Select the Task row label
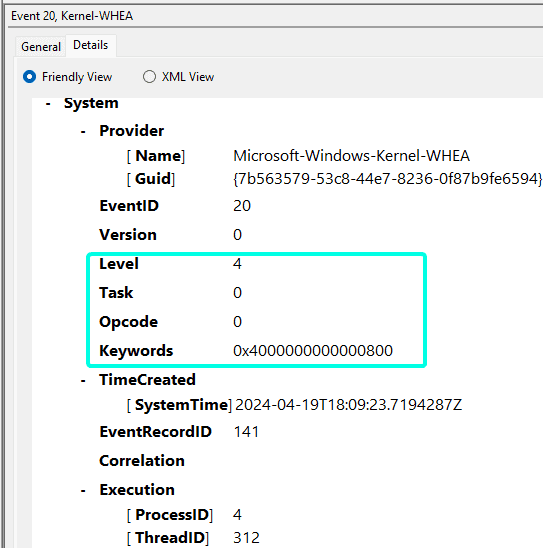Screen dimensions: 543x548 coord(116,293)
